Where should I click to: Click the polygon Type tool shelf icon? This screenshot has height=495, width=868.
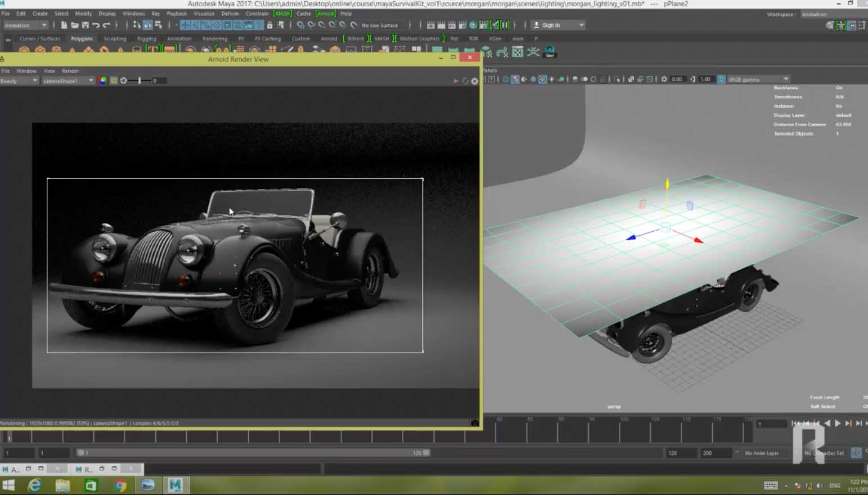point(152,50)
